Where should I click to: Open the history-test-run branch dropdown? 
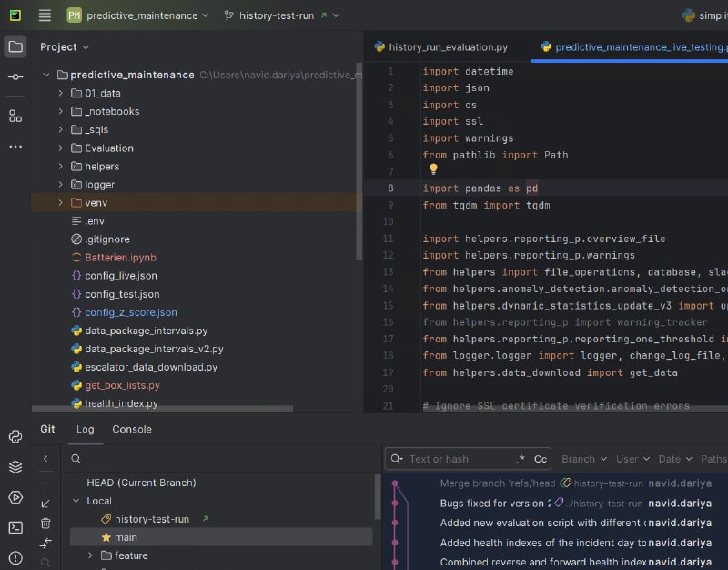tap(282, 15)
